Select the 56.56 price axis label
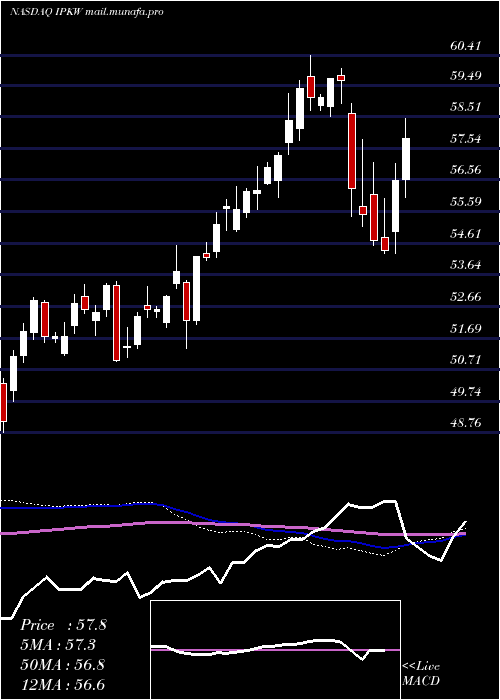This screenshot has width=500, height=700. 466,170
